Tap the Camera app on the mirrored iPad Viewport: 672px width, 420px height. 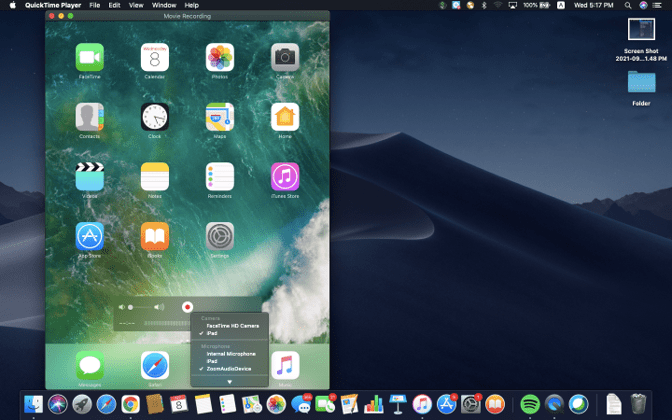click(285, 57)
